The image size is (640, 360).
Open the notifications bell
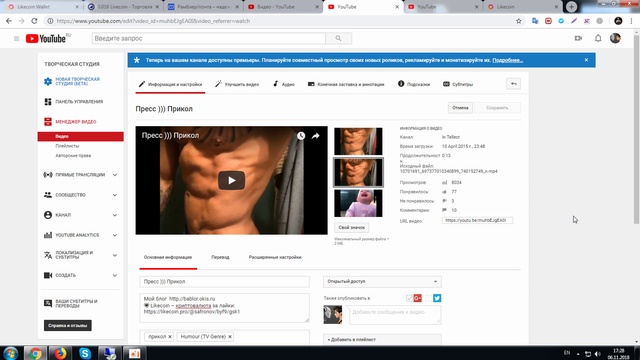[598, 38]
